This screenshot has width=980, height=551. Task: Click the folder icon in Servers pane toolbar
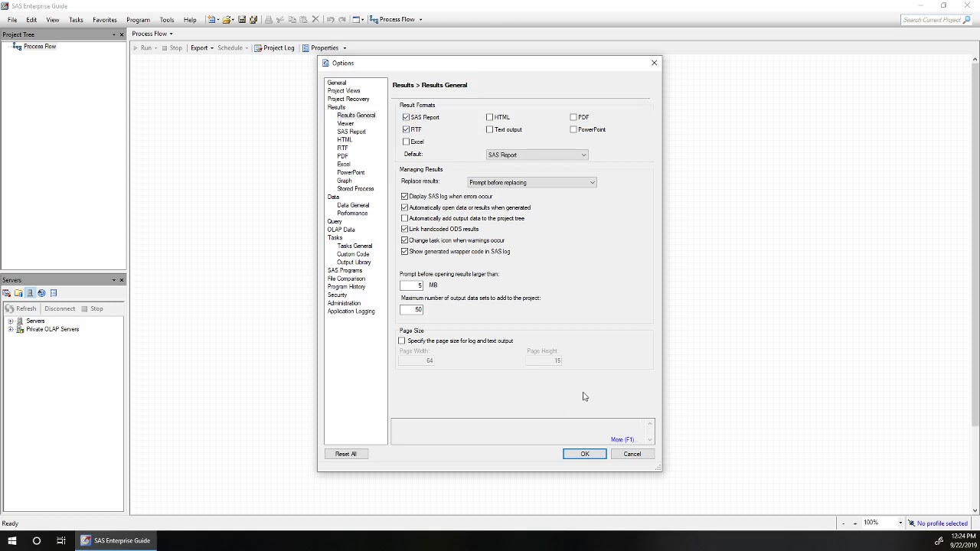[18, 293]
